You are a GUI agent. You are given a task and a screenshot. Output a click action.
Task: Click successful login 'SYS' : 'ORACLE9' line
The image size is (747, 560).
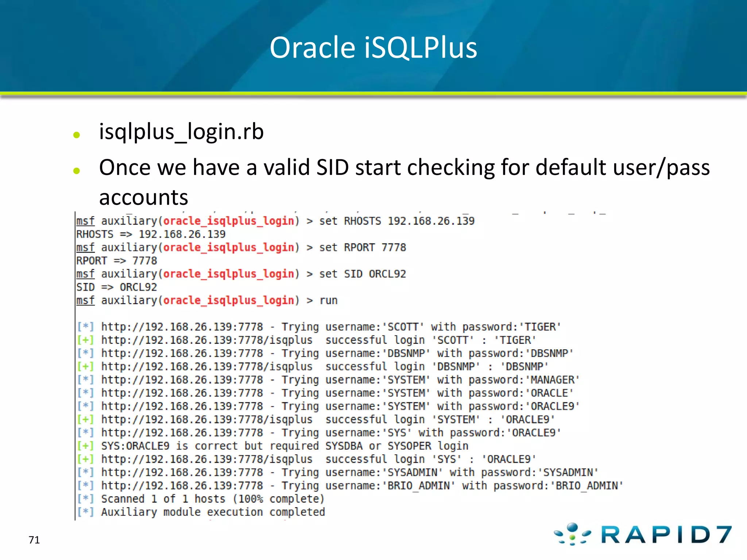point(306,459)
